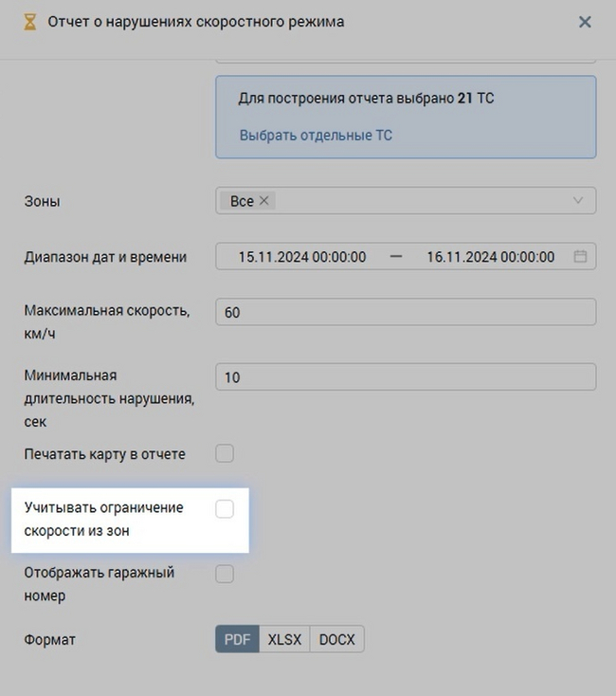The image size is (616, 696).
Task: Tick the Учитывать ограничение скорости из зон checkbox
Action: 225,509
